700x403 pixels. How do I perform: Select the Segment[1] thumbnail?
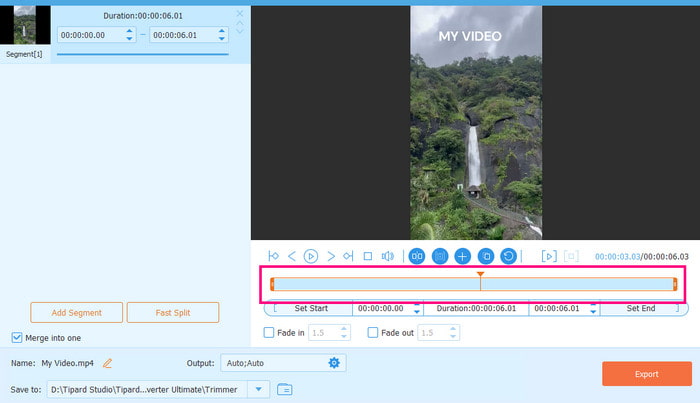(25, 25)
